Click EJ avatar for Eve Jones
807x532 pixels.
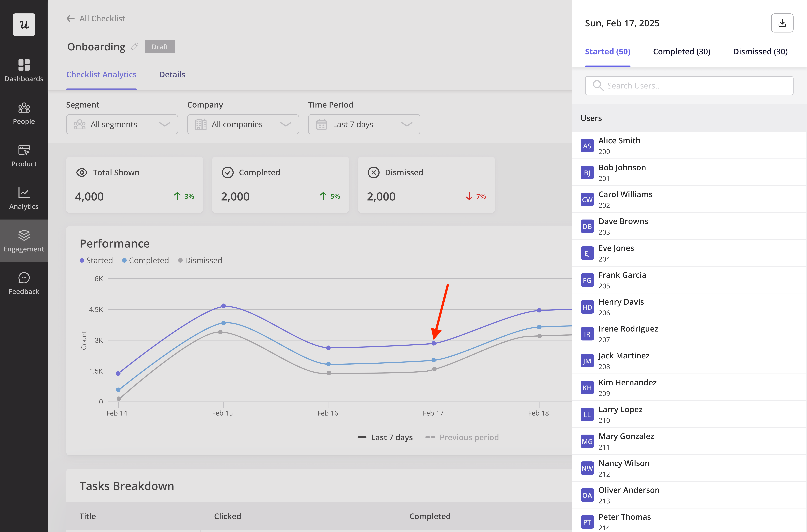point(587,253)
